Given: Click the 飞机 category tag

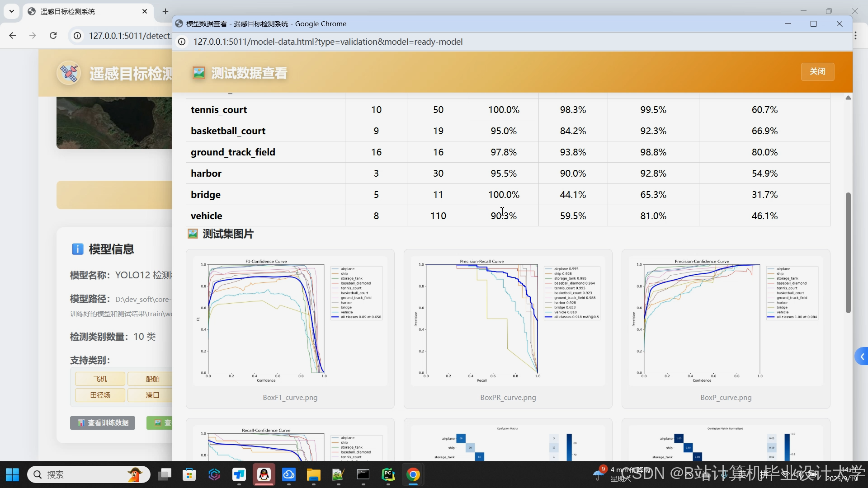Looking at the screenshot, I should [100, 379].
